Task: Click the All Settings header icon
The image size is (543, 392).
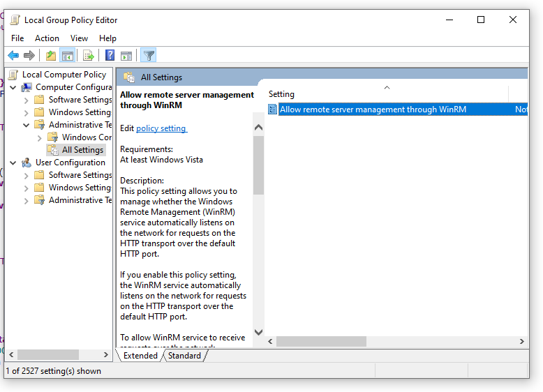Action: [x=129, y=77]
